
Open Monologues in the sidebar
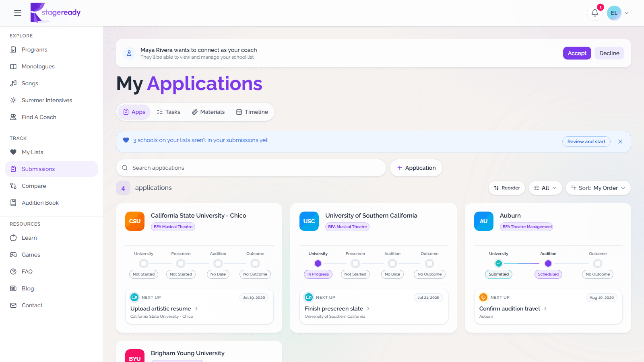[52, 66]
